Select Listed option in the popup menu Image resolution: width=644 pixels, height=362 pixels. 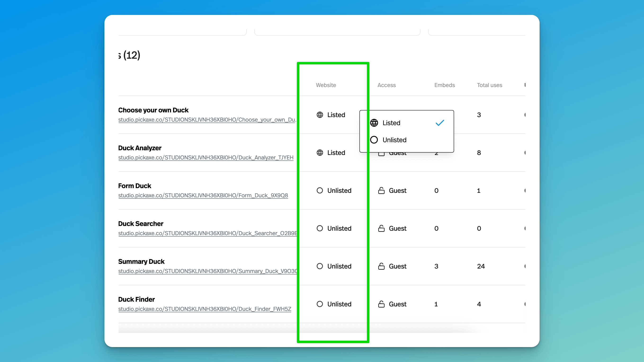tap(391, 123)
